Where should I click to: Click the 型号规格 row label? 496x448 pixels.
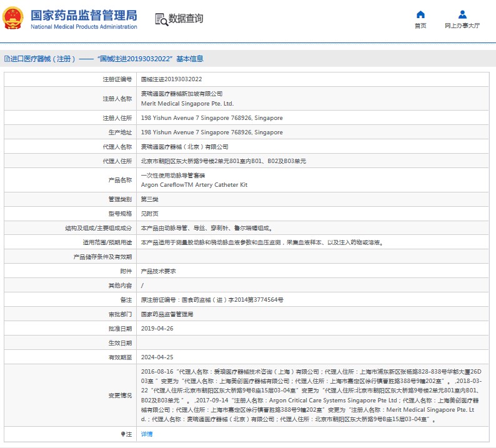coord(120,214)
